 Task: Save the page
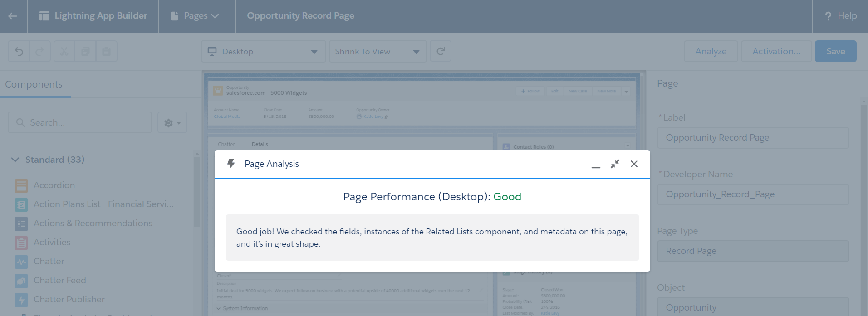click(x=835, y=51)
